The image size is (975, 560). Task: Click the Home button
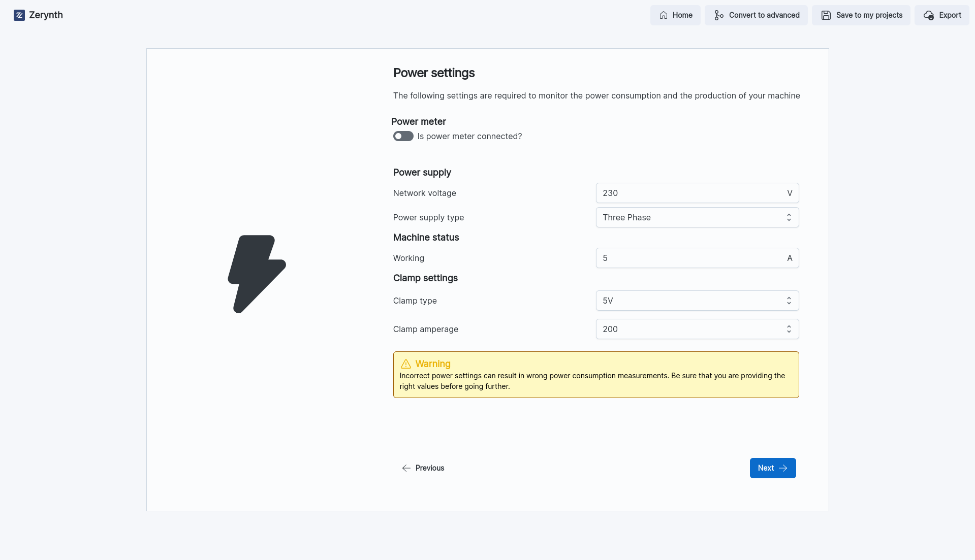(675, 15)
